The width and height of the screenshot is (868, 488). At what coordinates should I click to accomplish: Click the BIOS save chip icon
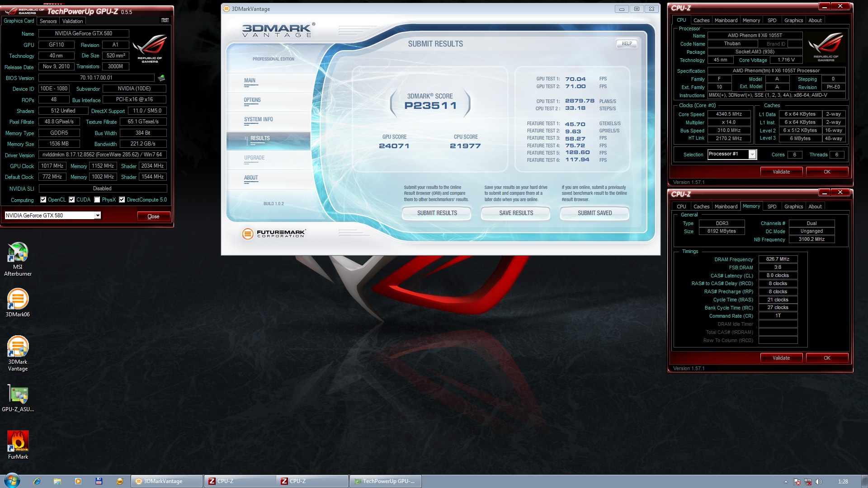click(161, 78)
